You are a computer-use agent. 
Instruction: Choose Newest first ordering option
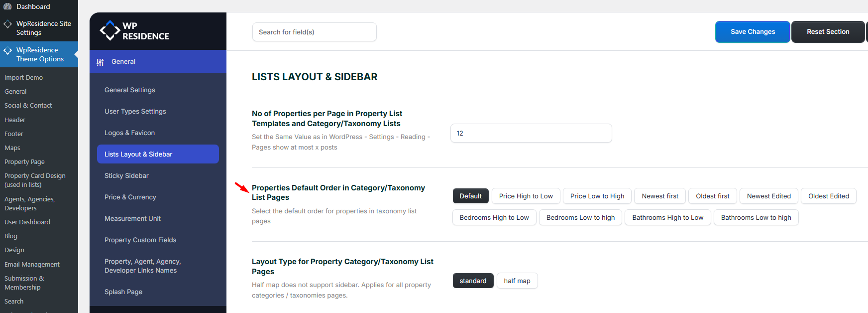[x=659, y=196]
